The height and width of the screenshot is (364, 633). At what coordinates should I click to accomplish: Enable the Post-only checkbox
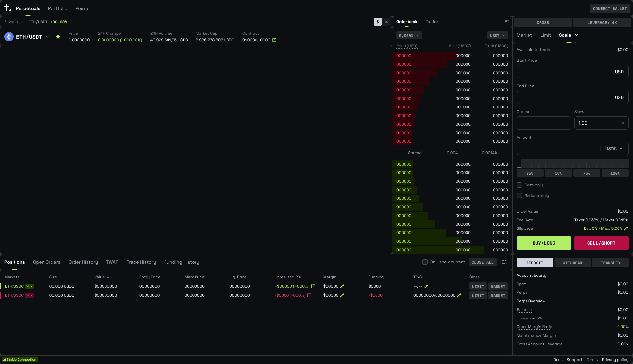[x=519, y=185]
